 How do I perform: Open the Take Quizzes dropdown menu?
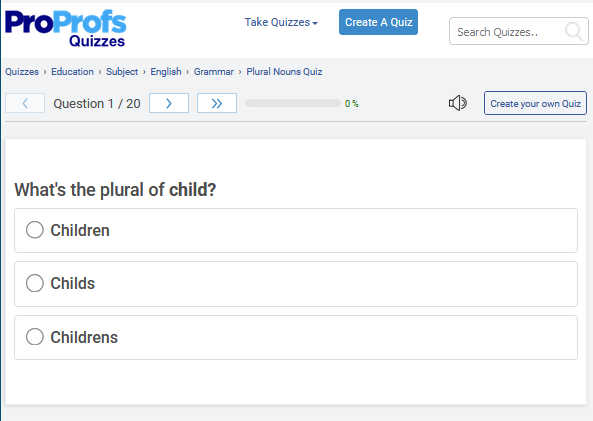tap(281, 22)
